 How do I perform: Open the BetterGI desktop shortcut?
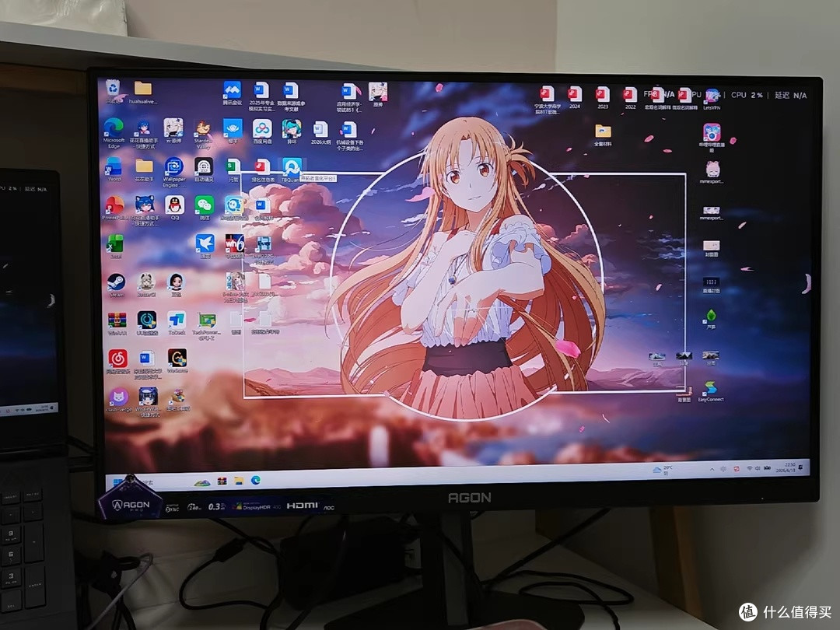pyautogui.click(x=146, y=285)
